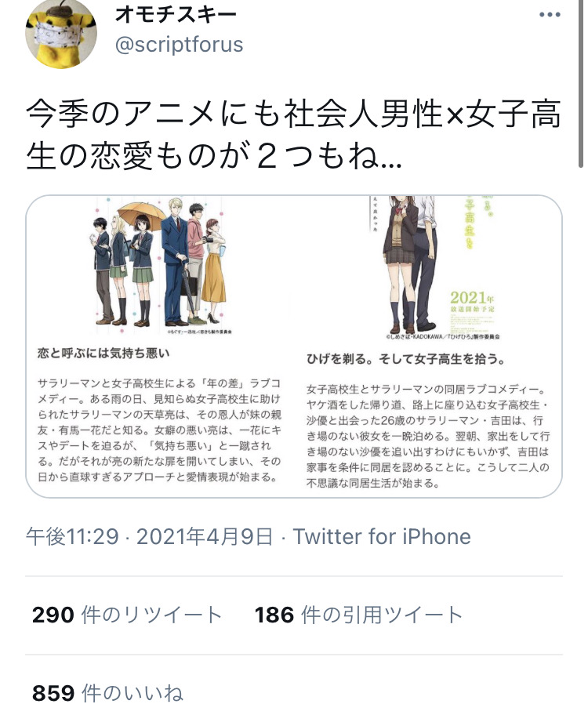The image size is (588, 704).
Task: Open the three-dot more options menu
Action: 550,15
